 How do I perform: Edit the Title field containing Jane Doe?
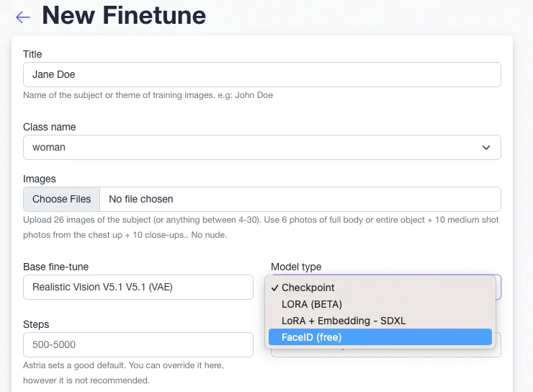tap(261, 74)
